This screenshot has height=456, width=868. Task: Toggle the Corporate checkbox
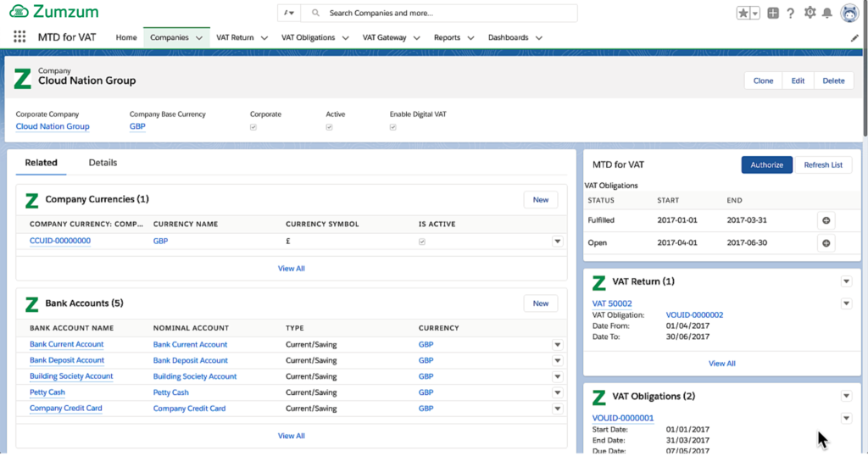[x=253, y=127]
